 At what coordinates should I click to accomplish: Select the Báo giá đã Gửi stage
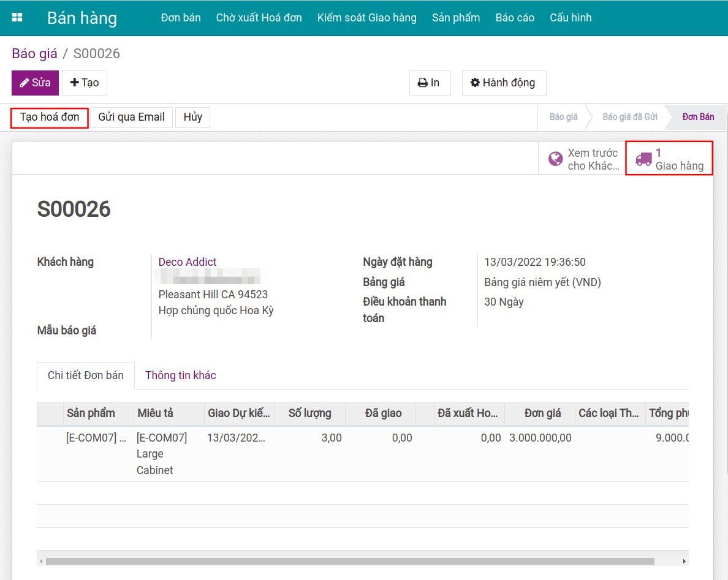click(x=630, y=117)
